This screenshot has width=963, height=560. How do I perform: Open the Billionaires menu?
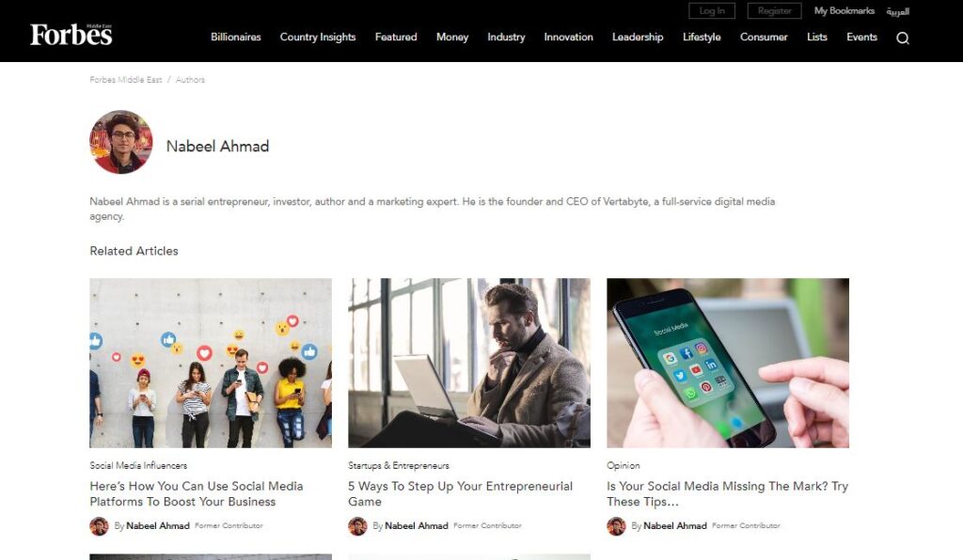(x=236, y=37)
